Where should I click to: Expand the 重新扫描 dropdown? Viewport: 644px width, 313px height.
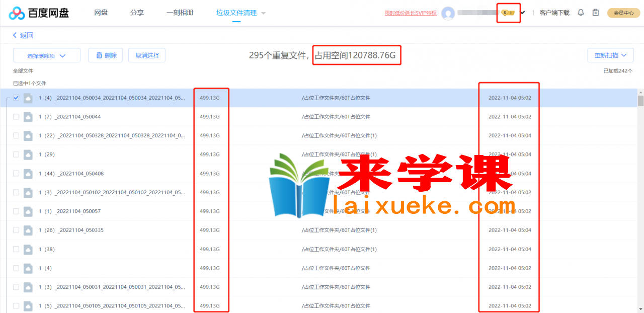pyautogui.click(x=610, y=55)
